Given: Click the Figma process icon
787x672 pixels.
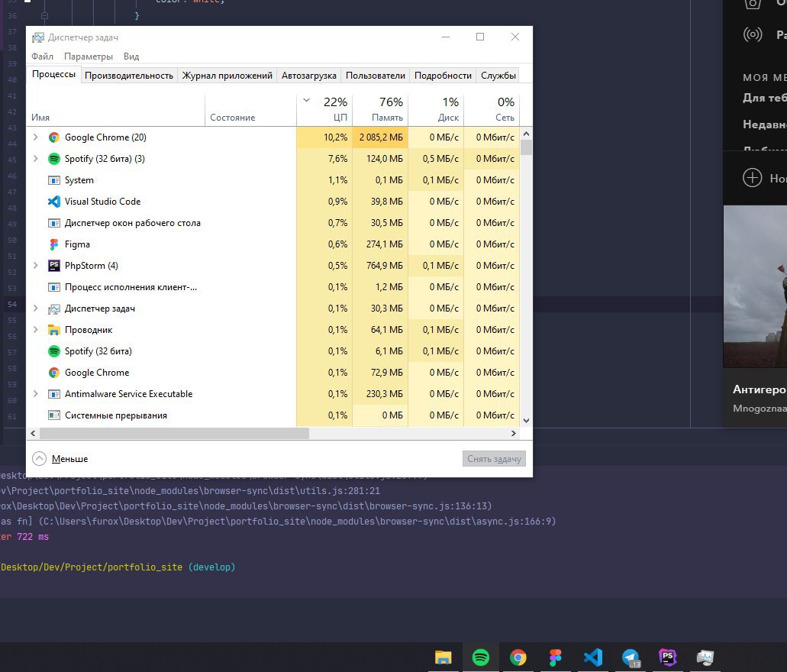Looking at the screenshot, I should pyautogui.click(x=54, y=244).
